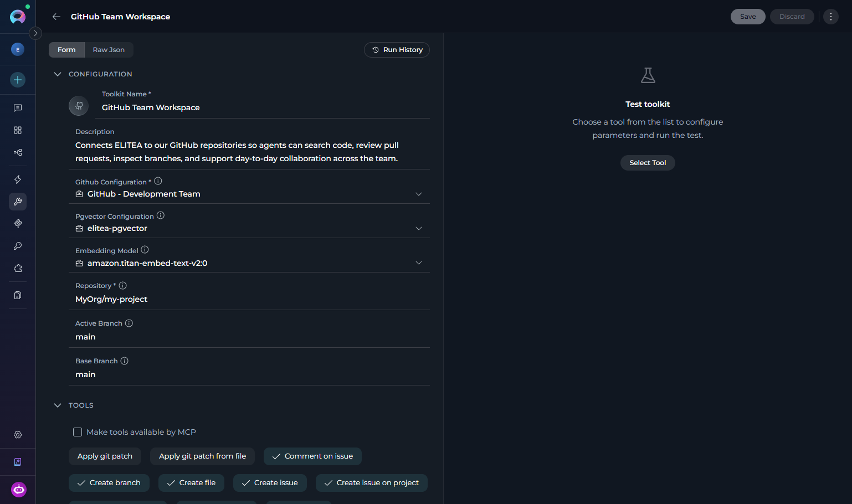Click the puzzle piece icon in sidebar

[18, 268]
